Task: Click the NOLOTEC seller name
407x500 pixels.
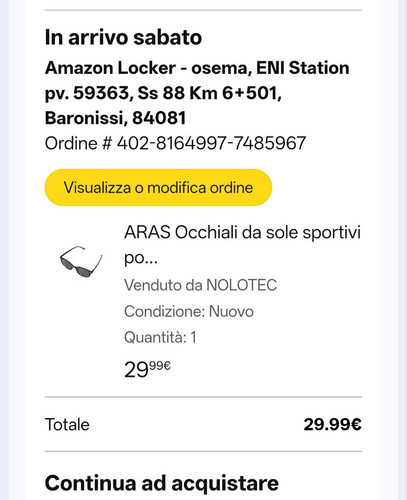Action: [x=242, y=285]
